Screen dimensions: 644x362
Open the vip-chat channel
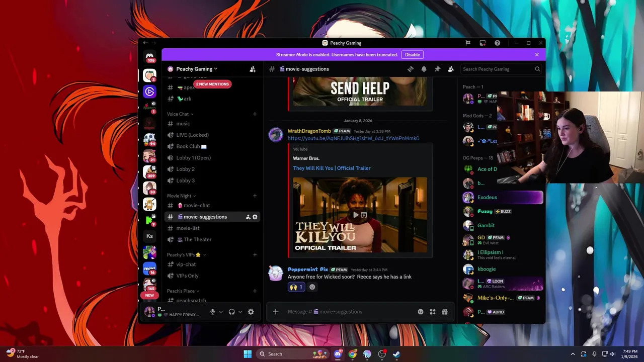212,264
